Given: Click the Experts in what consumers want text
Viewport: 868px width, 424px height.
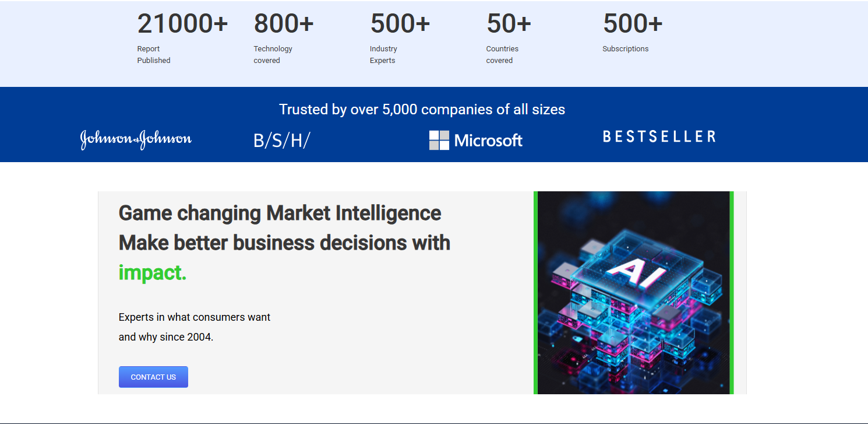Looking at the screenshot, I should click(195, 317).
